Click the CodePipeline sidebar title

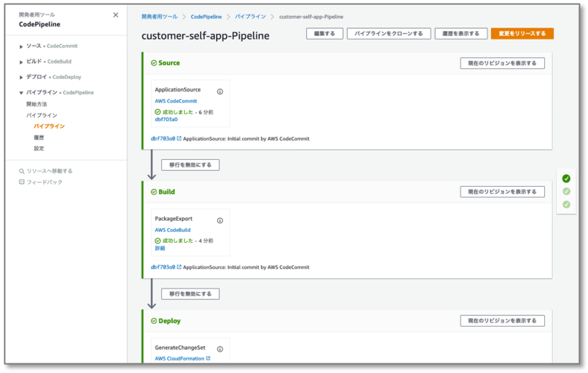tap(39, 24)
